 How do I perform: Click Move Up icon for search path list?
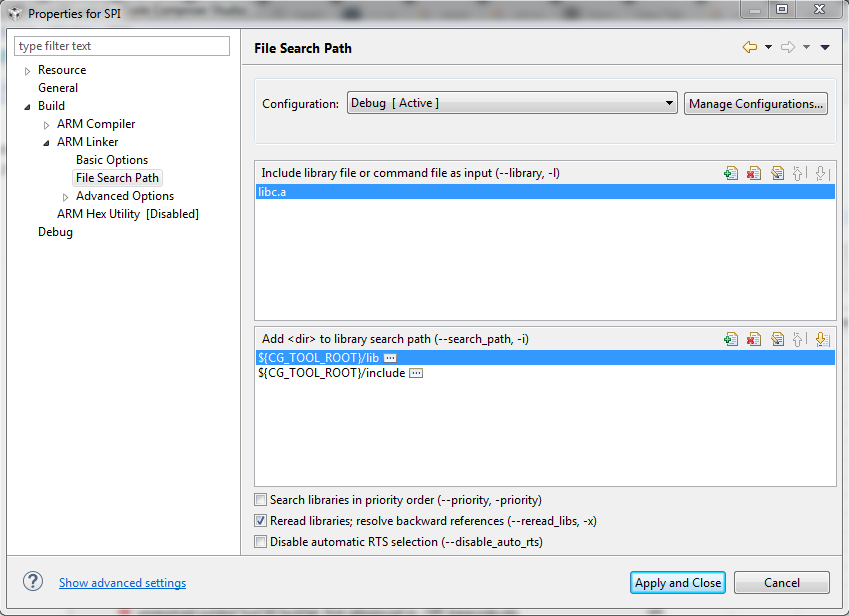point(798,339)
